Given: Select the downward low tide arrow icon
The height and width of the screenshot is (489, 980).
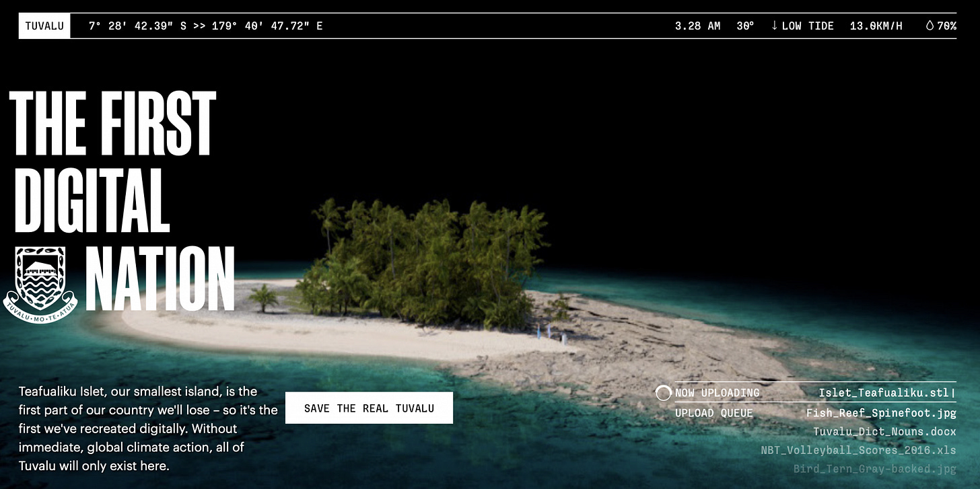Looking at the screenshot, I should point(775,26).
